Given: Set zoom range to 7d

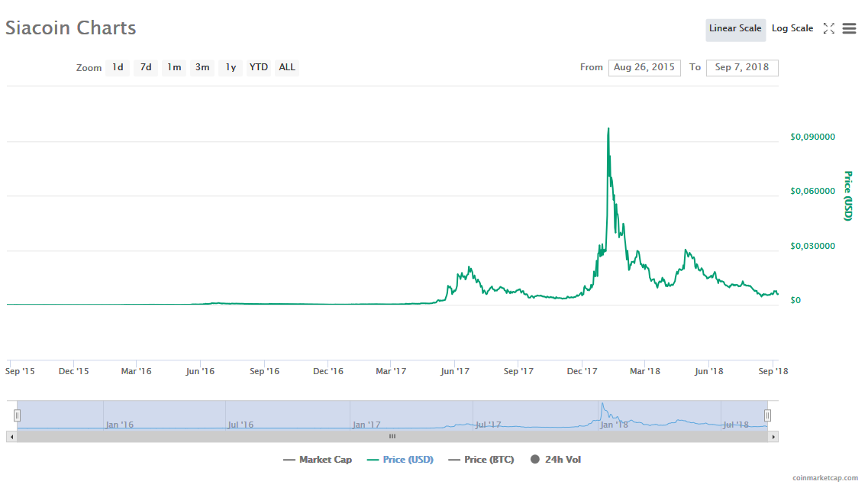Looking at the screenshot, I should [146, 67].
